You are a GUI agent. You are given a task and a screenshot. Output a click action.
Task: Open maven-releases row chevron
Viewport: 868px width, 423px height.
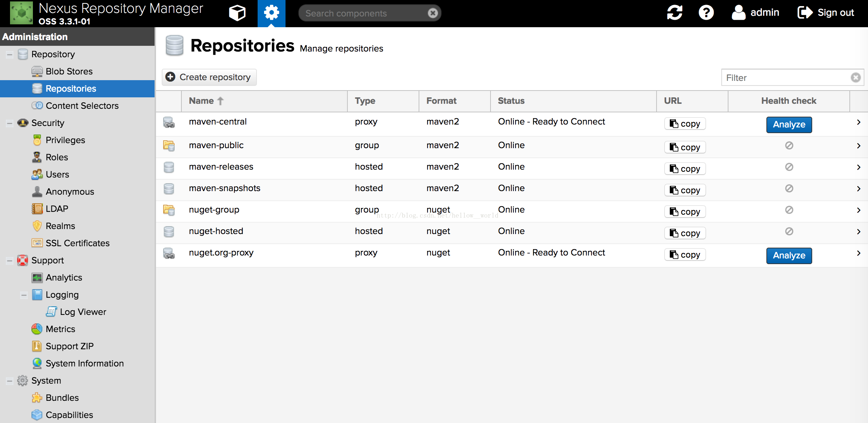(859, 167)
